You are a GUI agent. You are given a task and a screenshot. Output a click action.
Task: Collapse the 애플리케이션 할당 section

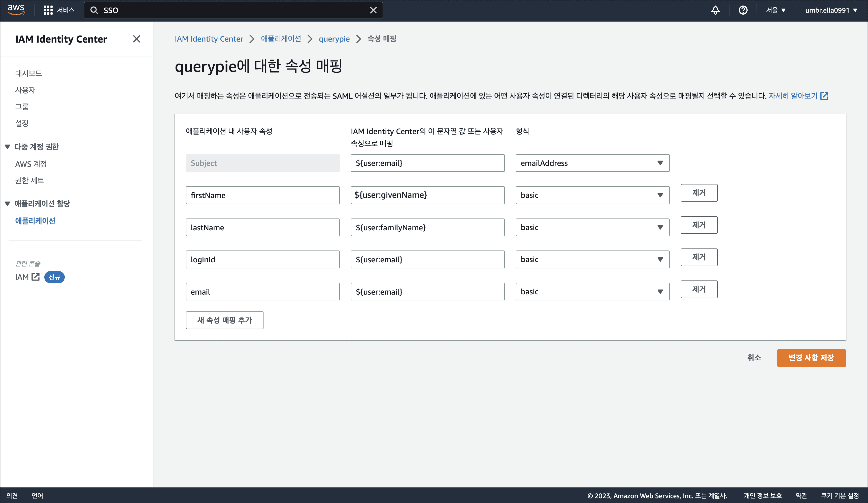click(7, 203)
